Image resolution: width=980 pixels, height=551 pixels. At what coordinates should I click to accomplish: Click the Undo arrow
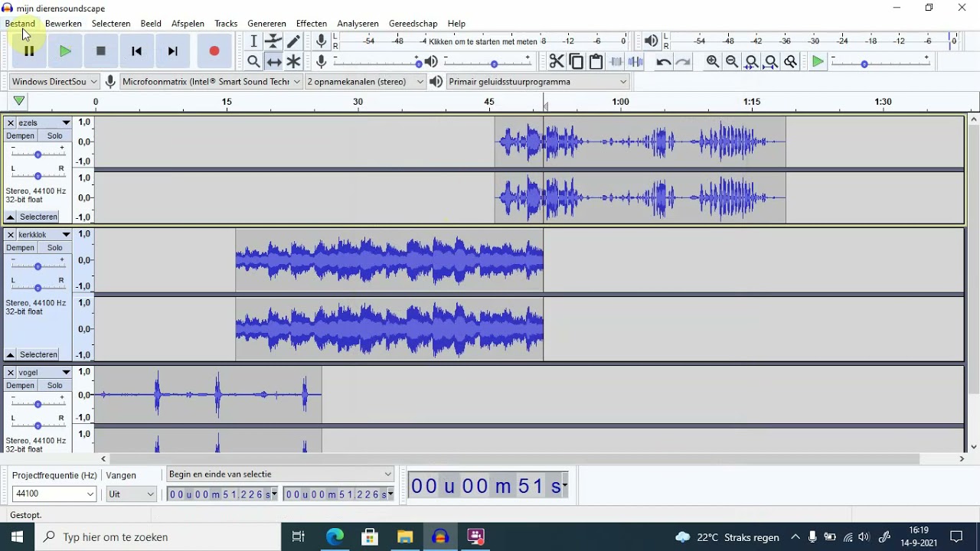tap(664, 61)
